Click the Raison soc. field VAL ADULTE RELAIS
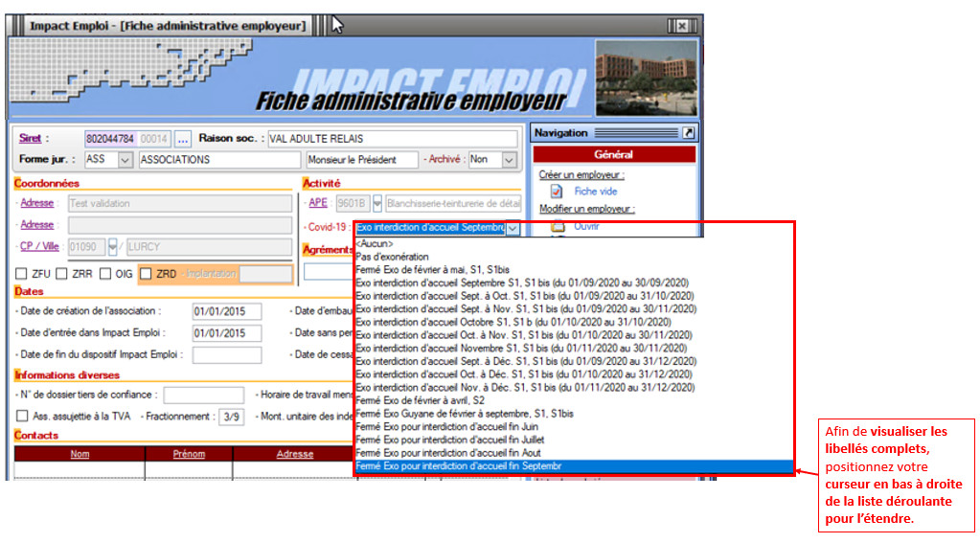This screenshot has width=980, height=543. tap(393, 139)
